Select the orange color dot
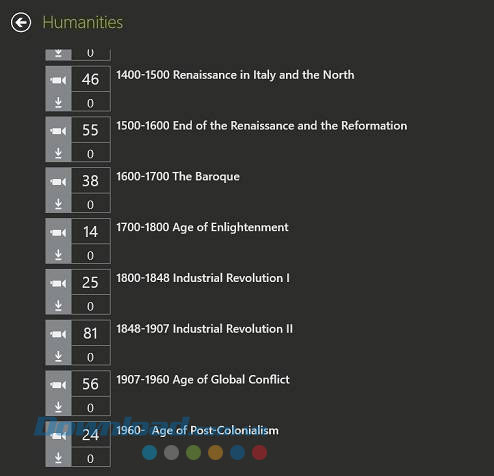 pyautogui.click(x=215, y=453)
